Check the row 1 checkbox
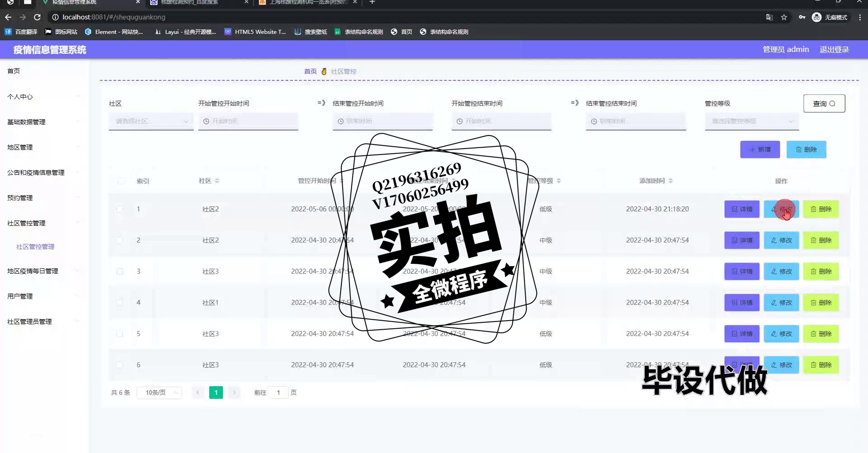 (120, 209)
